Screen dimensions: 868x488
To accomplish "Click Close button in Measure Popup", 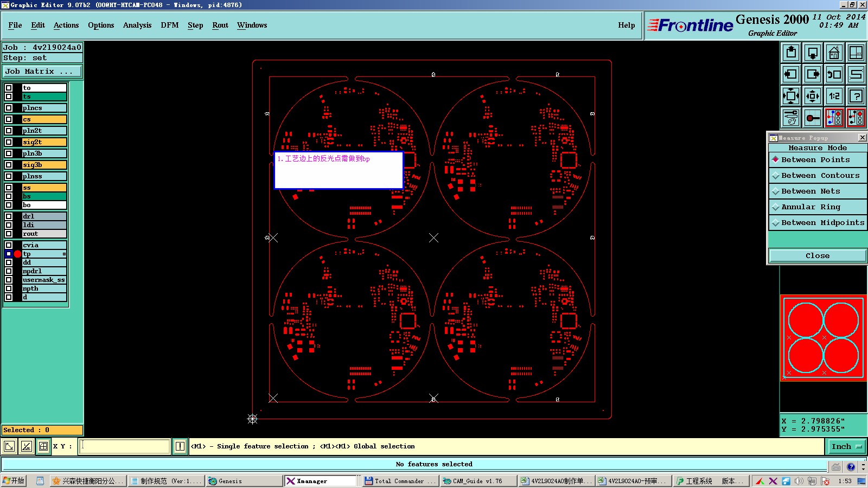I will tap(818, 256).
